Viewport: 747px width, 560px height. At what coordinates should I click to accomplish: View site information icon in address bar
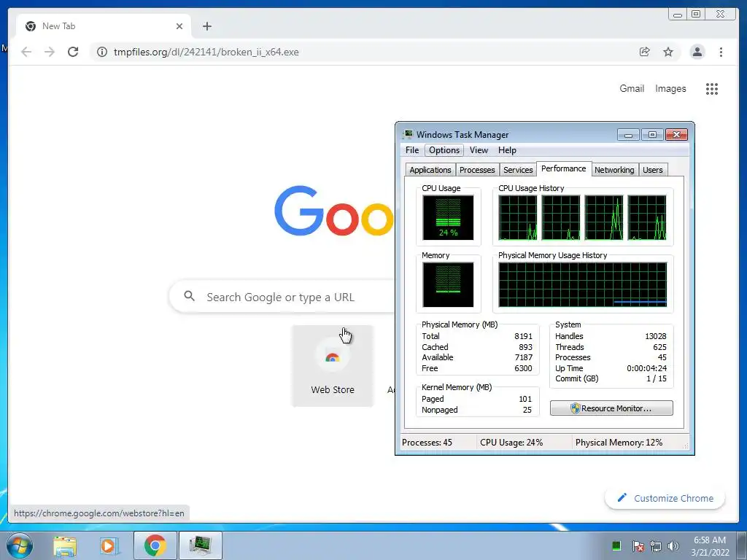pyautogui.click(x=102, y=52)
